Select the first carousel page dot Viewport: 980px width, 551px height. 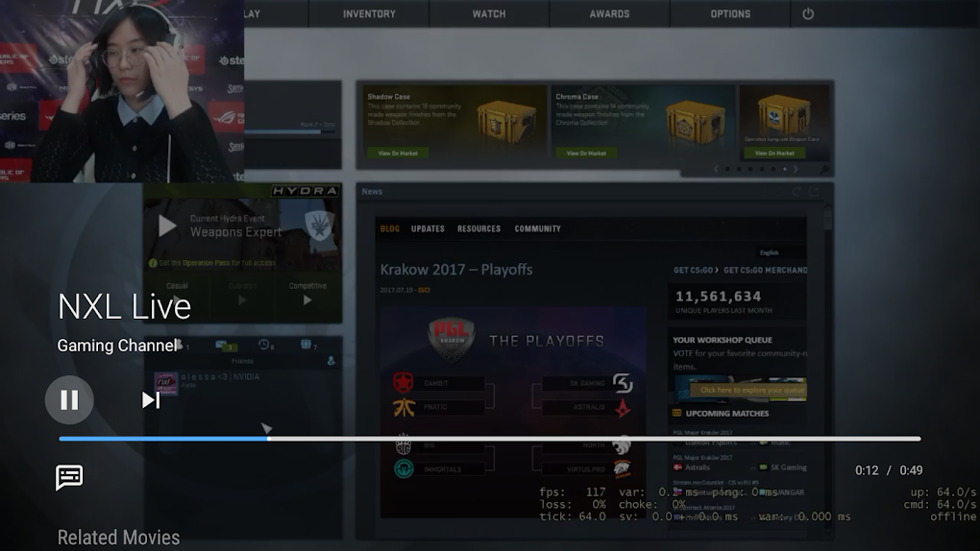[x=727, y=169]
